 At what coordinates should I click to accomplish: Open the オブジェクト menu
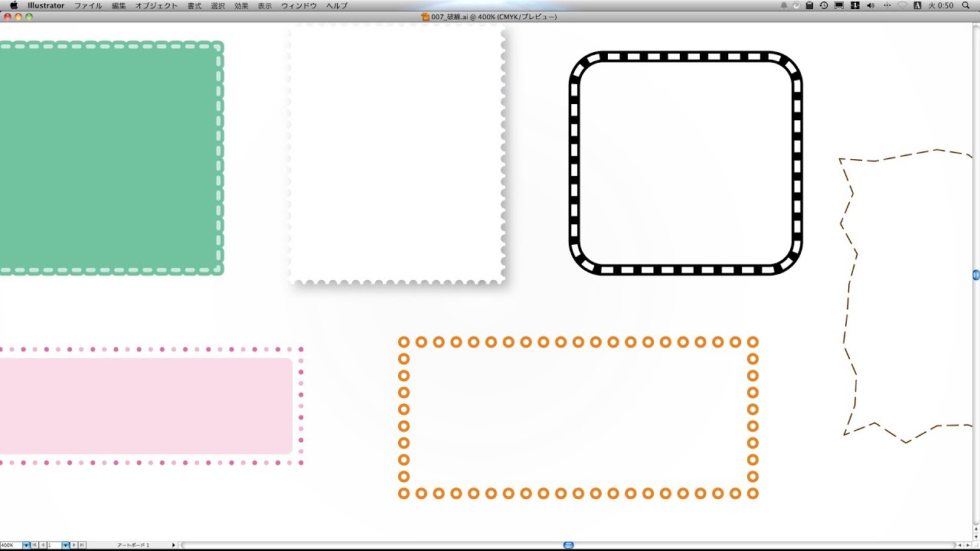point(156,5)
